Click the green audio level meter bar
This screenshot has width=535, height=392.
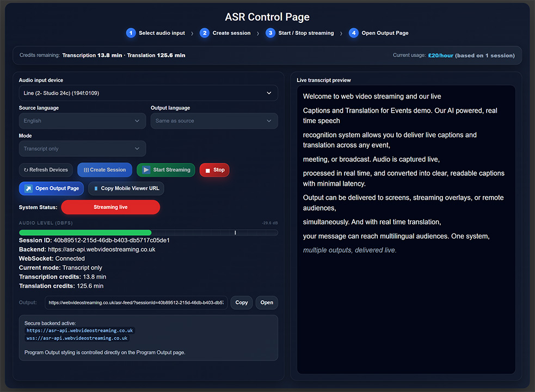(85, 233)
